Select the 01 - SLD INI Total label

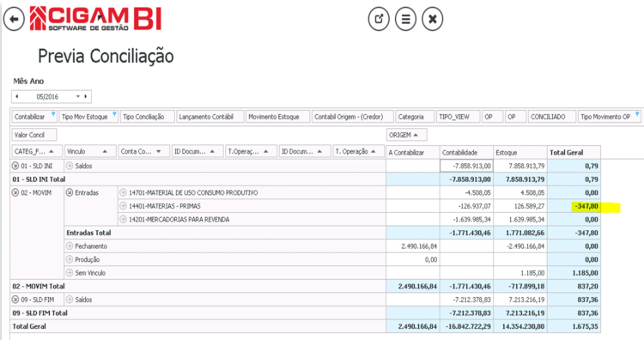pyautogui.click(x=39, y=179)
